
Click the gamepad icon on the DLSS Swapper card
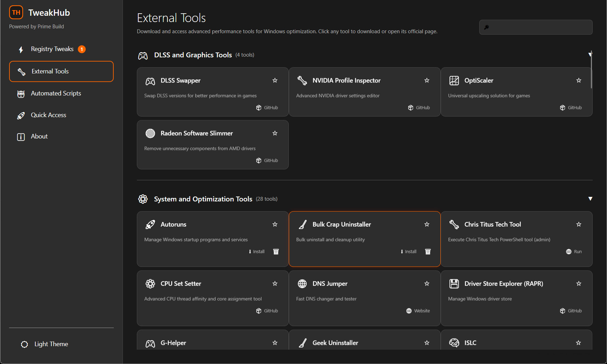tap(150, 81)
